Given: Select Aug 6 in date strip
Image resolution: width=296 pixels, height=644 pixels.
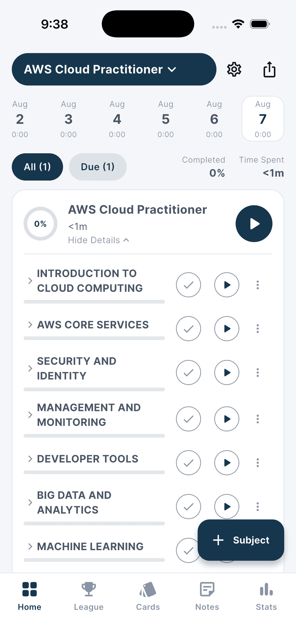Looking at the screenshot, I should 214,119.
